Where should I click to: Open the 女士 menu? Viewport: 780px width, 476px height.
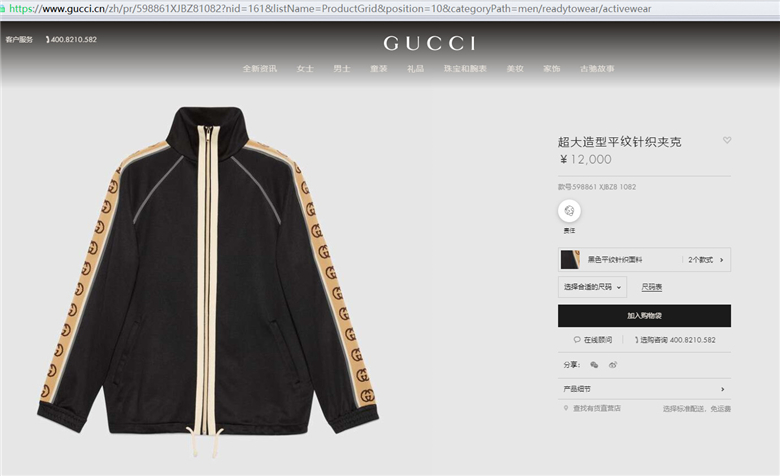[305, 69]
